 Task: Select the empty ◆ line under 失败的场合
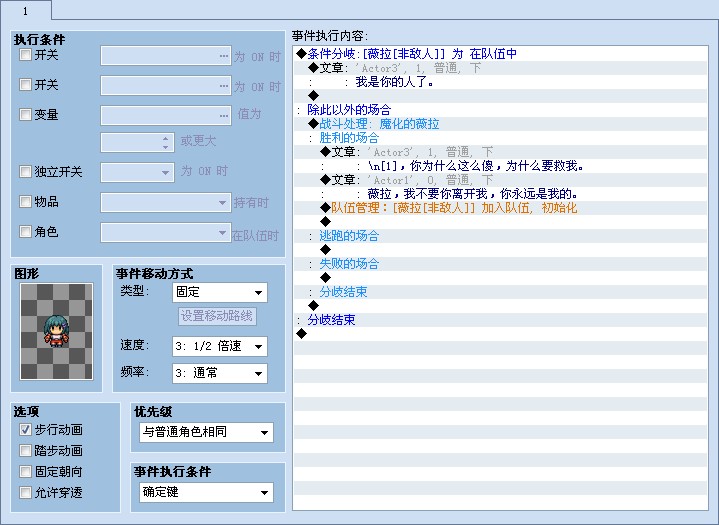pyautogui.click(x=500, y=277)
